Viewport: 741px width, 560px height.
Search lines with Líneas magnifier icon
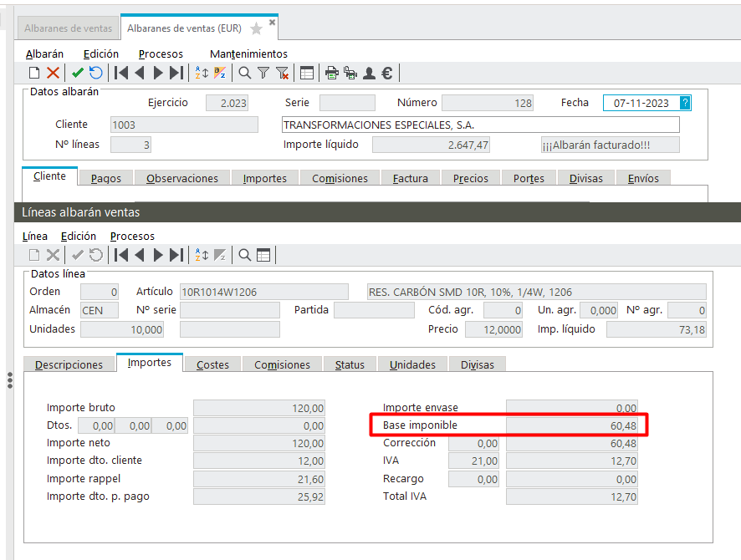pos(245,255)
